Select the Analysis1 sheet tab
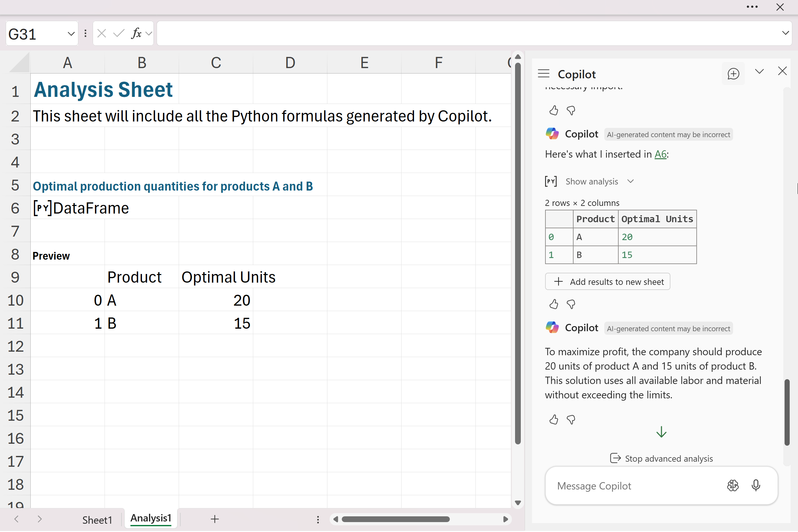The width and height of the screenshot is (798, 532). (151, 518)
